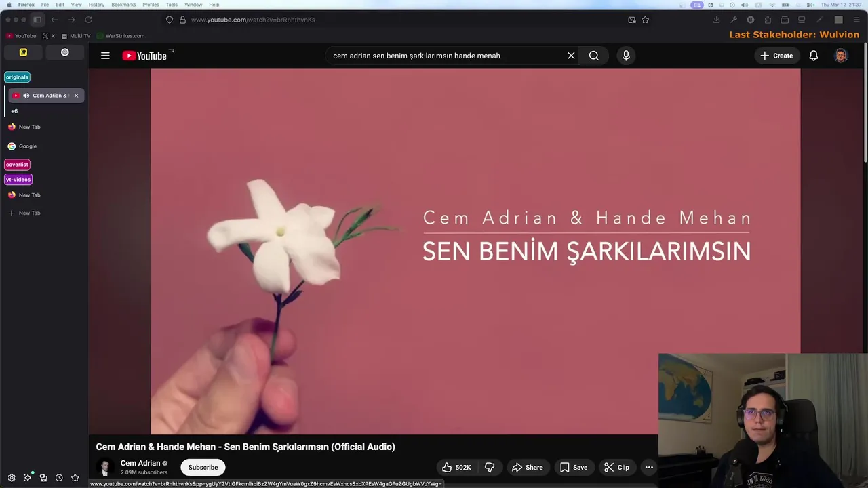Screen dimensions: 868x488
Task: Expand the +6 hidden tabs
Action: tap(14, 111)
